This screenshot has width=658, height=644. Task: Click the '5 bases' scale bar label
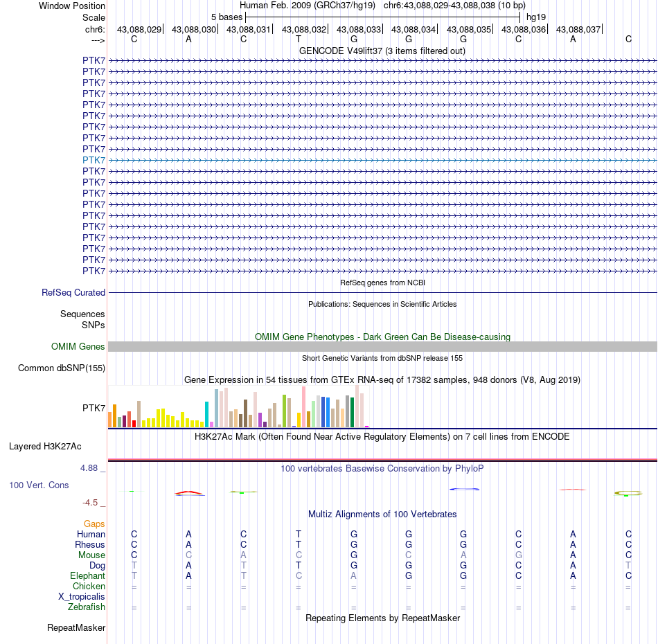(x=226, y=17)
